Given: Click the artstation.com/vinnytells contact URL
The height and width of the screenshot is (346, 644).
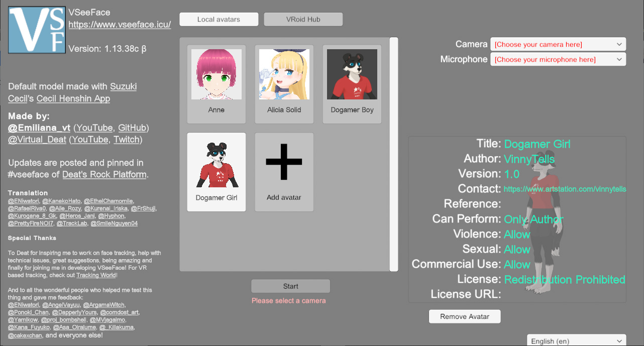Looking at the screenshot, I should click(x=565, y=189).
